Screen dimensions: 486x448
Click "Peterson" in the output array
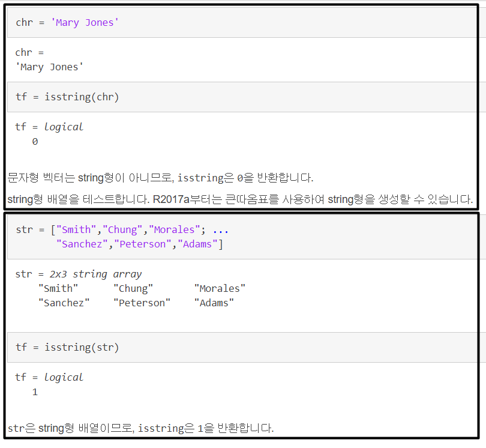142,303
